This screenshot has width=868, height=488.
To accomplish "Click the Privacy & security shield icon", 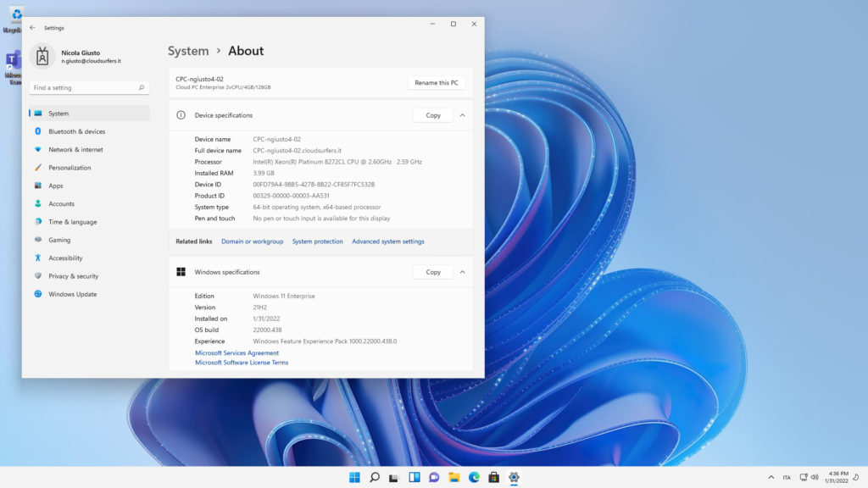I will 37,275.
